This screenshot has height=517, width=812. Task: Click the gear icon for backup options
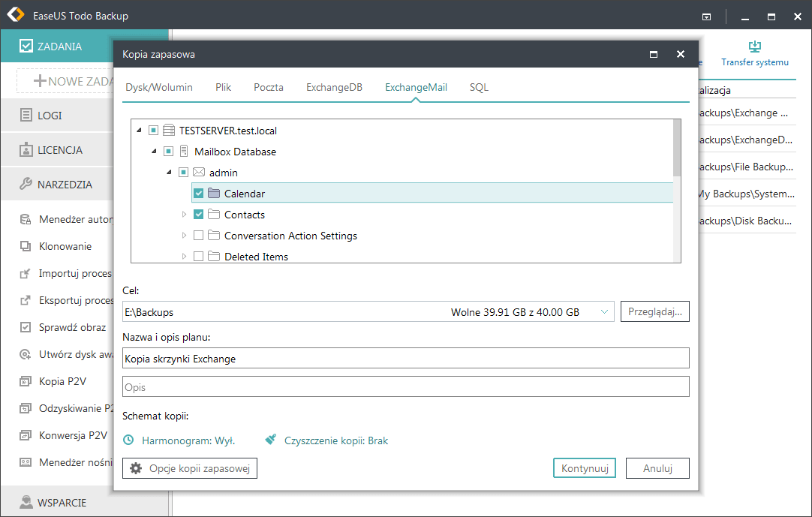(136, 468)
